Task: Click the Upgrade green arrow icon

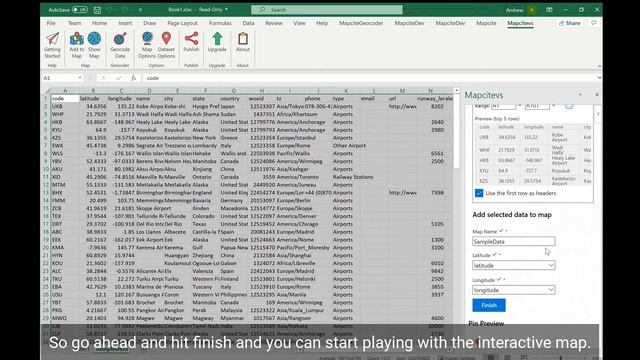Action: 217,39
